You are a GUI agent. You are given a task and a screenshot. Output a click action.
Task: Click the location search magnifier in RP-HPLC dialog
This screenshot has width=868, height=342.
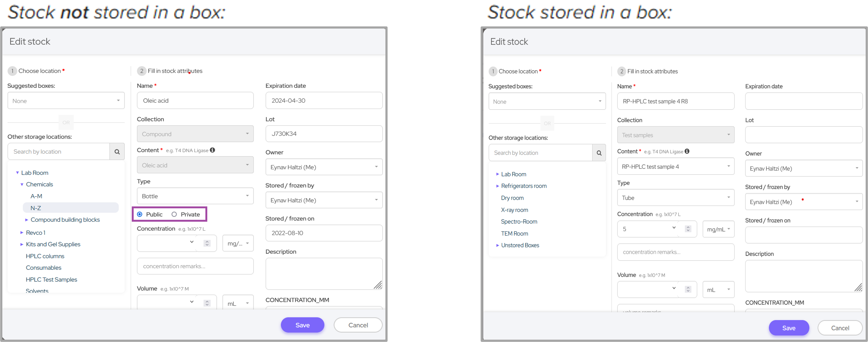[599, 153]
